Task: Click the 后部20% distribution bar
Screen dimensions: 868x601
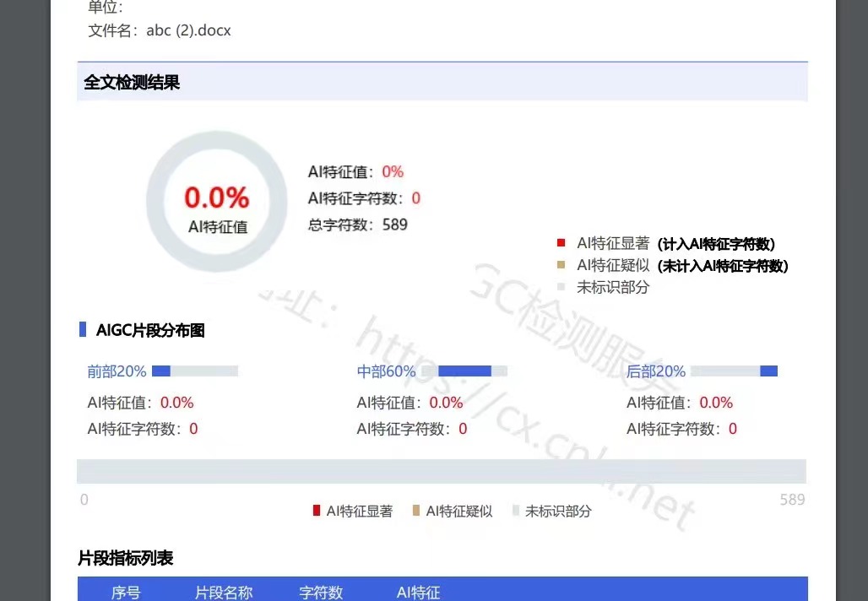Action: coord(734,371)
